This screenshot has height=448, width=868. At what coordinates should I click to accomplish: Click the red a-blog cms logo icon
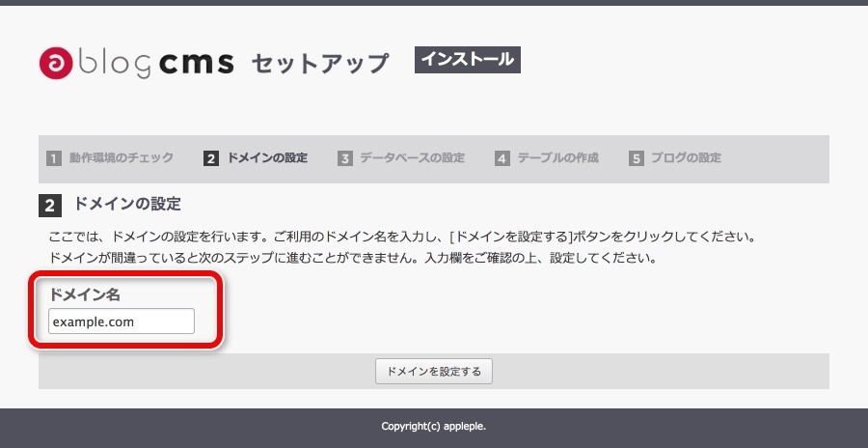click(x=55, y=64)
